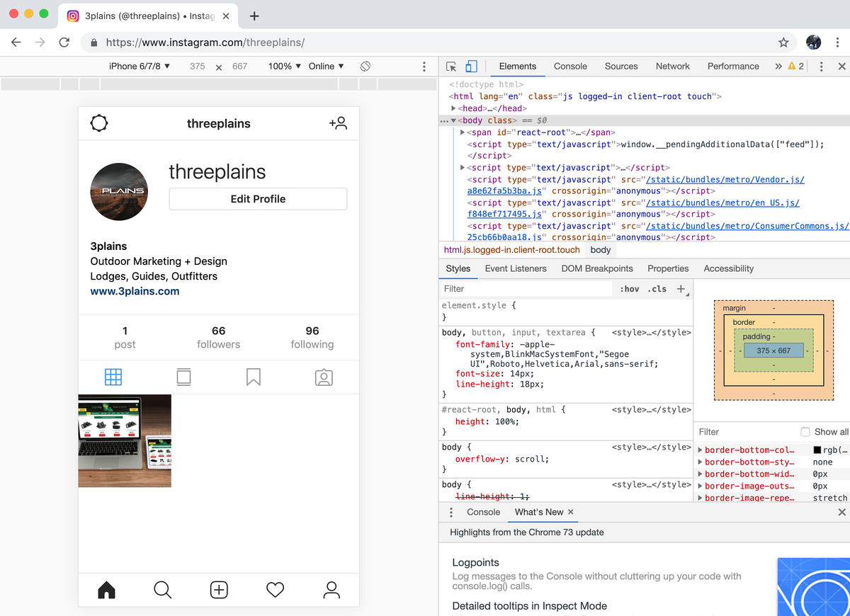850x616 pixels.
Task: Expand the head element node
Action: pyautogui.click(x=453, y=108)
